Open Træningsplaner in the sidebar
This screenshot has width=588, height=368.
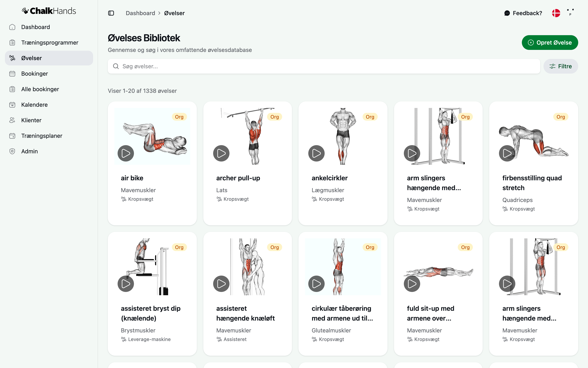click(49, 136)
